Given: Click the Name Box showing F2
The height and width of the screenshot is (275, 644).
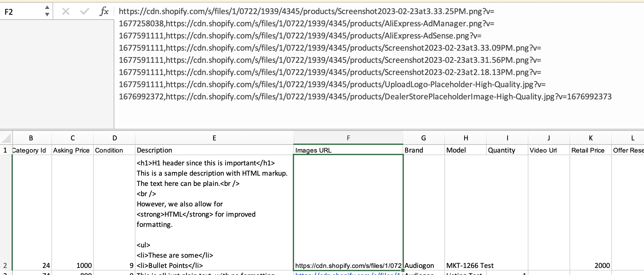Looking at the screenshot, I should [22, 12].
